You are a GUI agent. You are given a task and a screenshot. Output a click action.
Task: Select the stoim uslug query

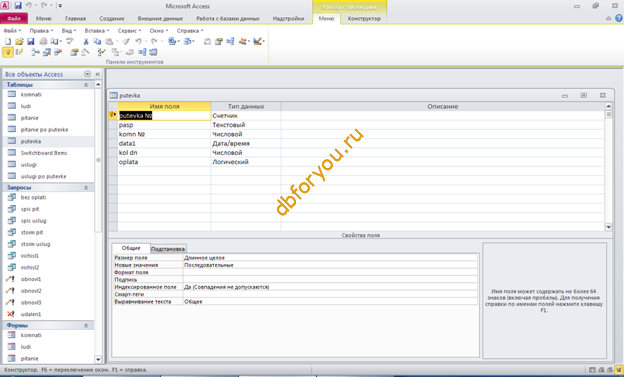tap(35, 244)
